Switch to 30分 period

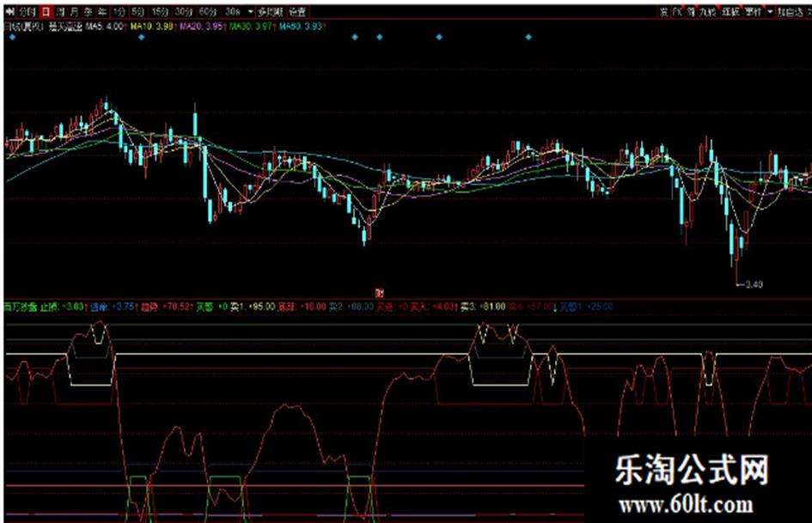tap(184, 11)
